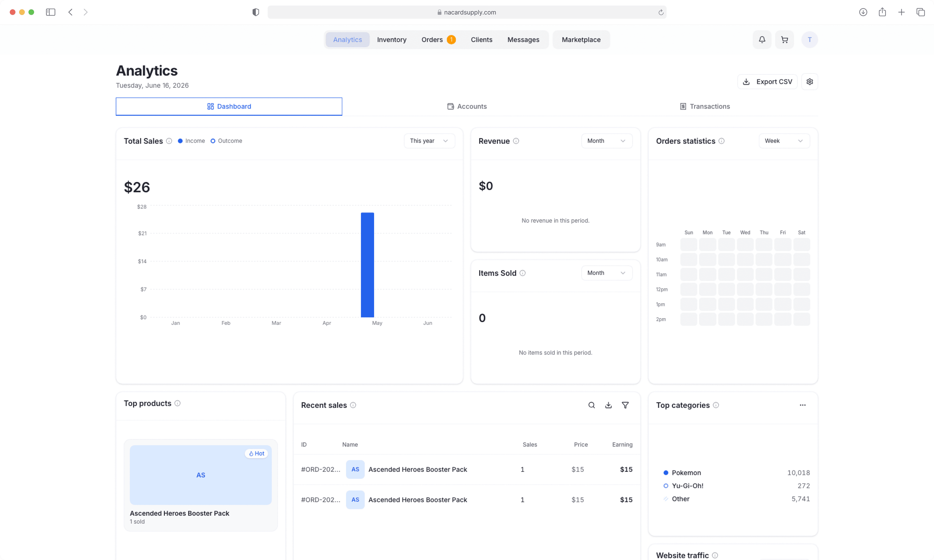
Task: Click the Other count 5,741
Action: [800, 499]
